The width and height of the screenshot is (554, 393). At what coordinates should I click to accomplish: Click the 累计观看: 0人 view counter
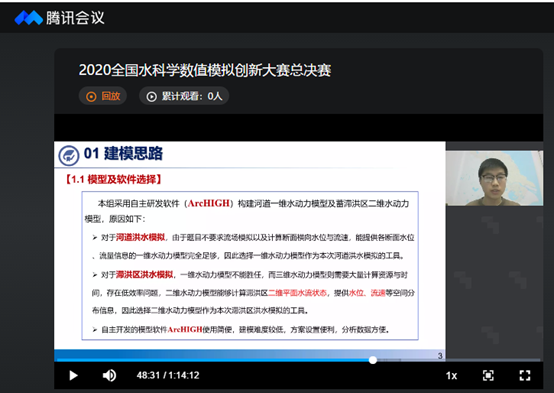[184, 96]
